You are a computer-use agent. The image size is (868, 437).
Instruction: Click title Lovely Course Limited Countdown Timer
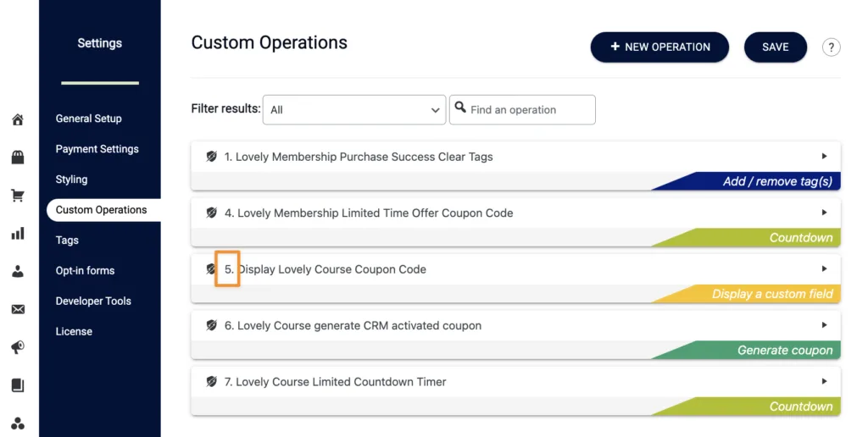pyautogui.click(x=335, y=382)
